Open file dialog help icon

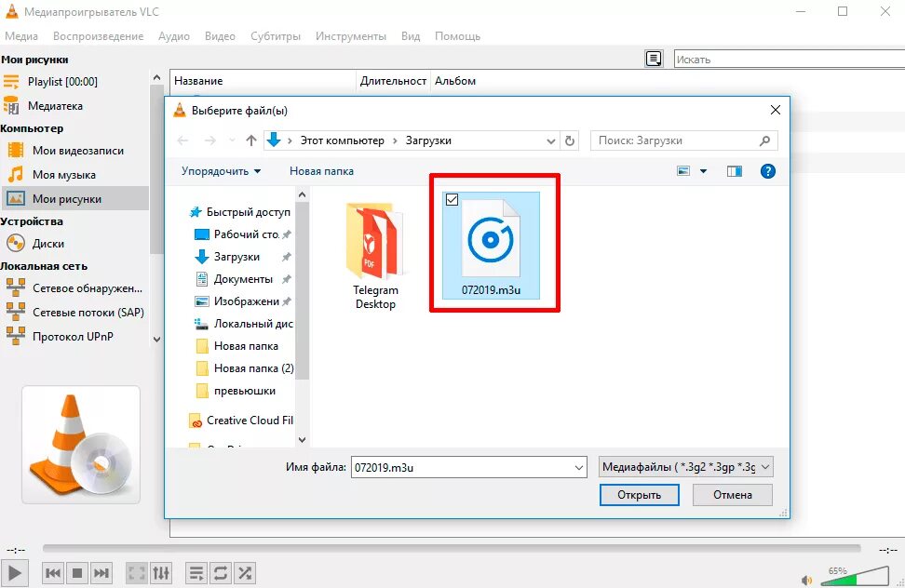[x=767, y=171]
